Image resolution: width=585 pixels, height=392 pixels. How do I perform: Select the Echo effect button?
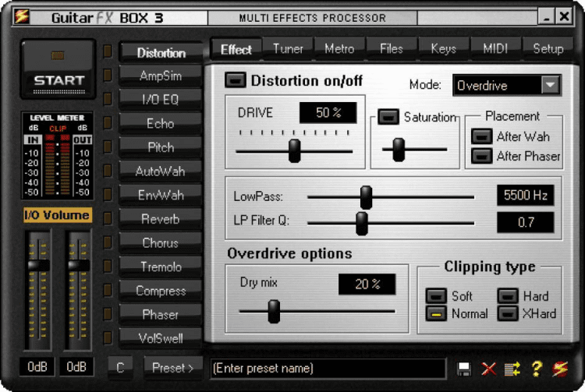(161, 124)
